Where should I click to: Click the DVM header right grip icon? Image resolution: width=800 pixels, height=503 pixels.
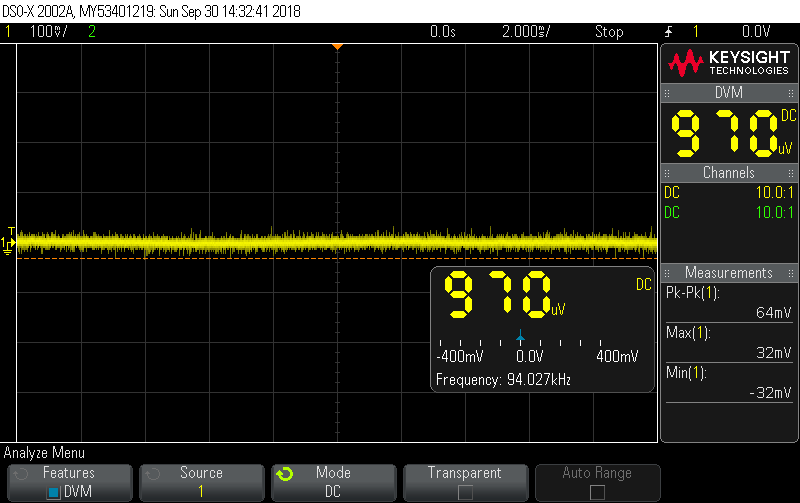pos(791,93)
